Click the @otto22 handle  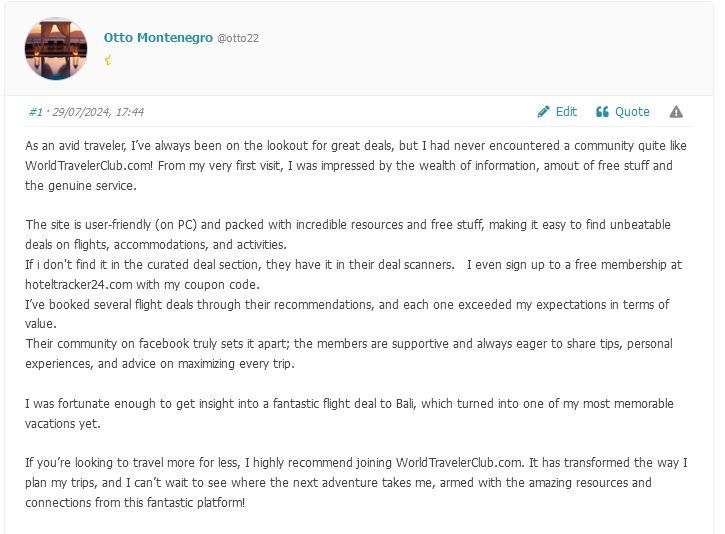238,38
